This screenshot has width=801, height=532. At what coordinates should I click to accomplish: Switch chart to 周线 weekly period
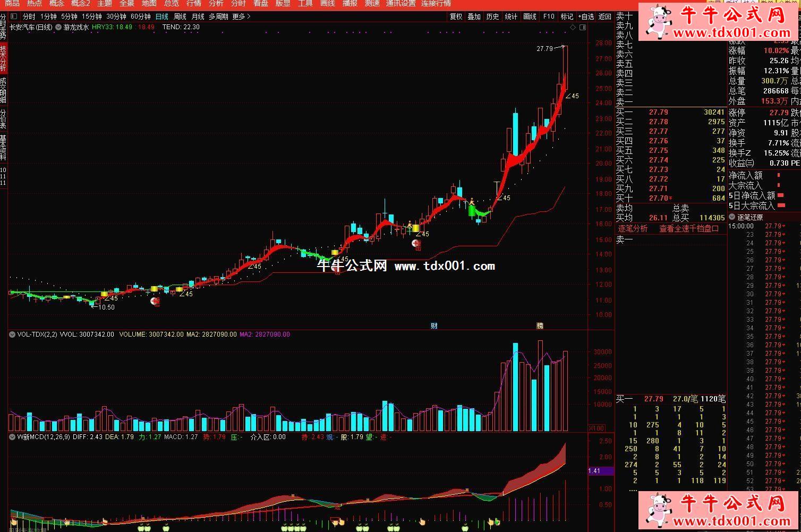click(x=180, y=16)
